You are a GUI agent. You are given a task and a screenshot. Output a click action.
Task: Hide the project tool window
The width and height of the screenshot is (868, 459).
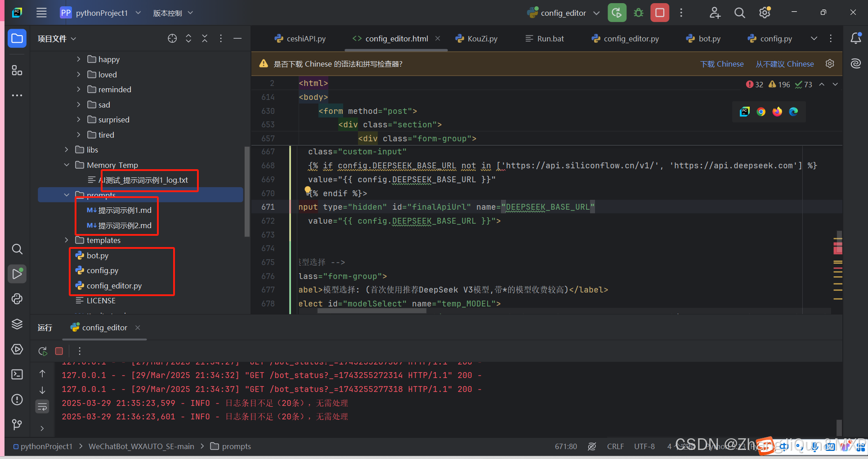pyautogui.click(x=237, y=39)
